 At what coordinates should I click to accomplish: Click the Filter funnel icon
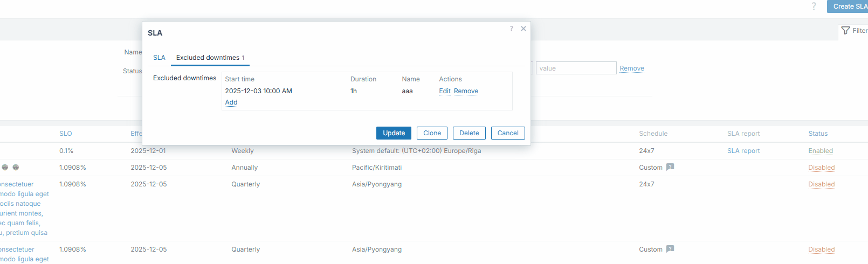[845, 31]
